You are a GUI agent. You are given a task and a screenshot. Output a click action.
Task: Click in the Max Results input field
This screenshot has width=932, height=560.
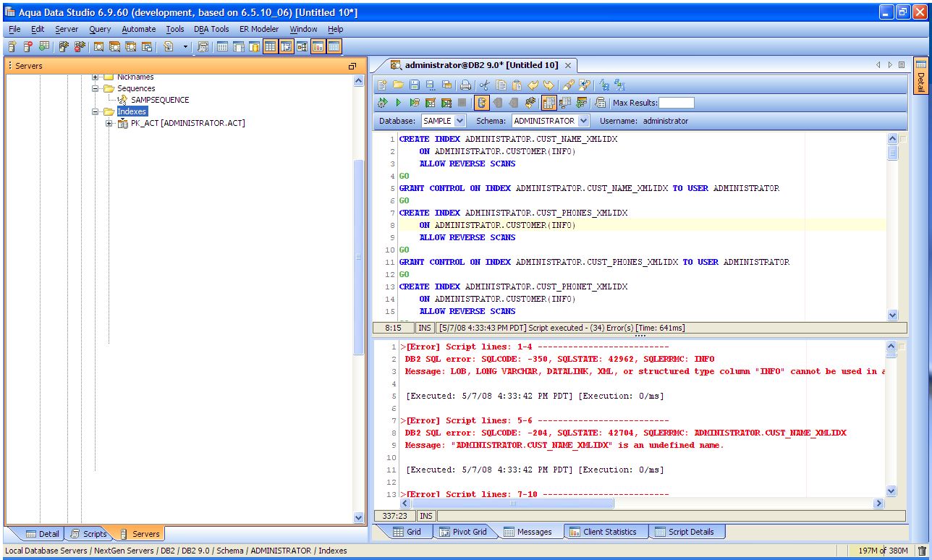tap(677, 103)
